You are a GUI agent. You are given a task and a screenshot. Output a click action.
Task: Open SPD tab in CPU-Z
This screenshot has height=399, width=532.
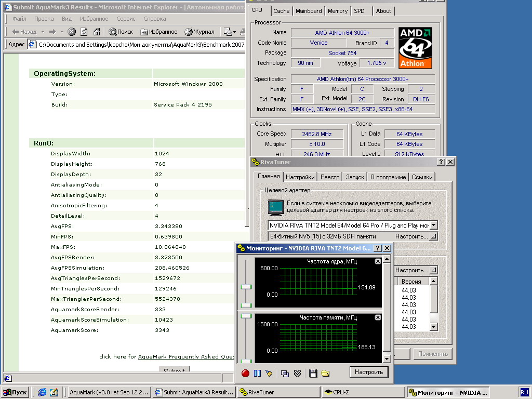click(360, 11)
